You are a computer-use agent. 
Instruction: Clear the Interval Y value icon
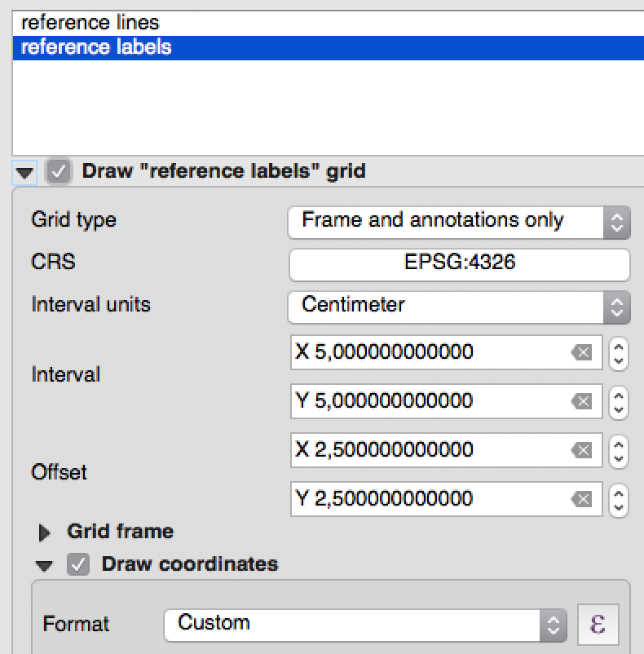coord(580,401)
